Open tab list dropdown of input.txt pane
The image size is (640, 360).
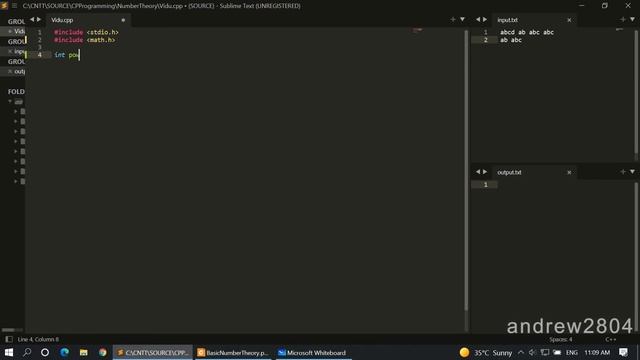tap(632, 19)
